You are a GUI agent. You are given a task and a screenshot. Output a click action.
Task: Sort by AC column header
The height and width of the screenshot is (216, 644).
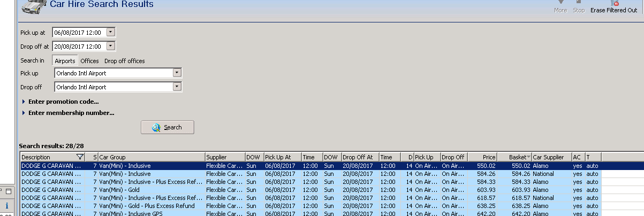coord(578,157)
